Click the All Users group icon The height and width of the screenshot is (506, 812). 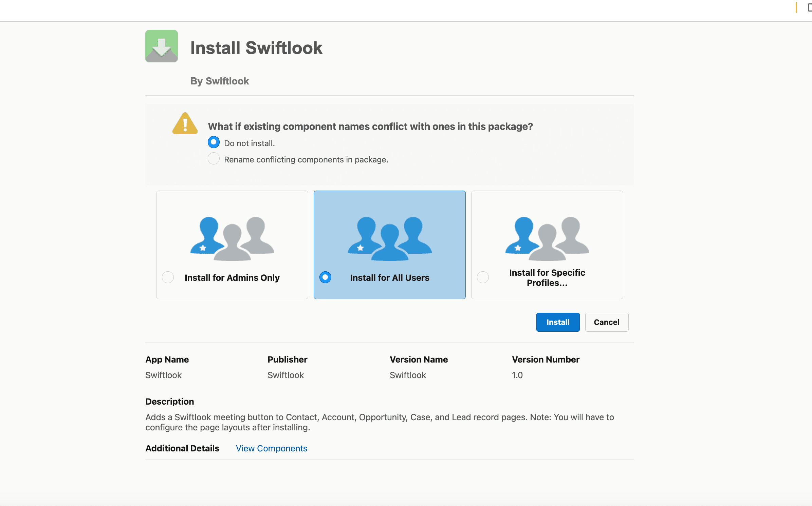click(x=390, y=239)
